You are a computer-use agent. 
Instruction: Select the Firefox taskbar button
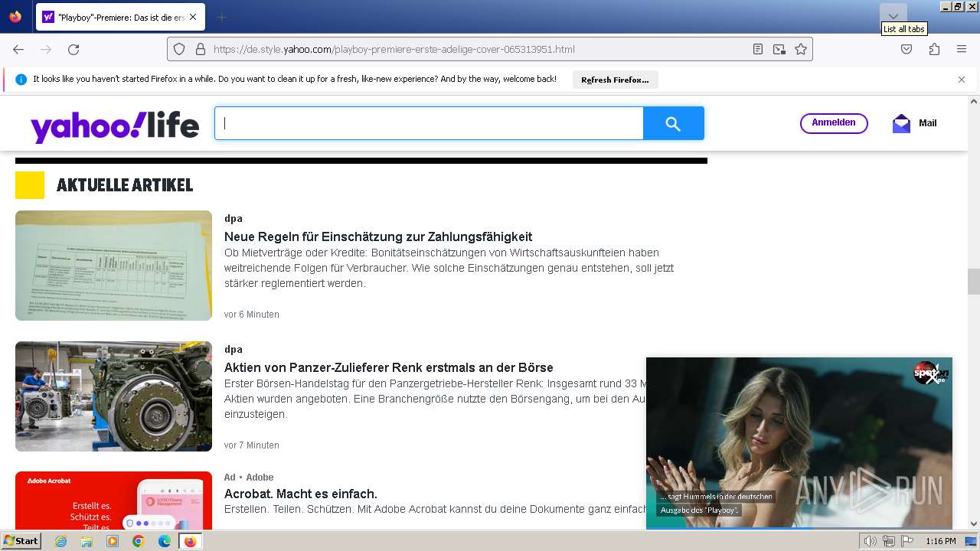point(190,541)
